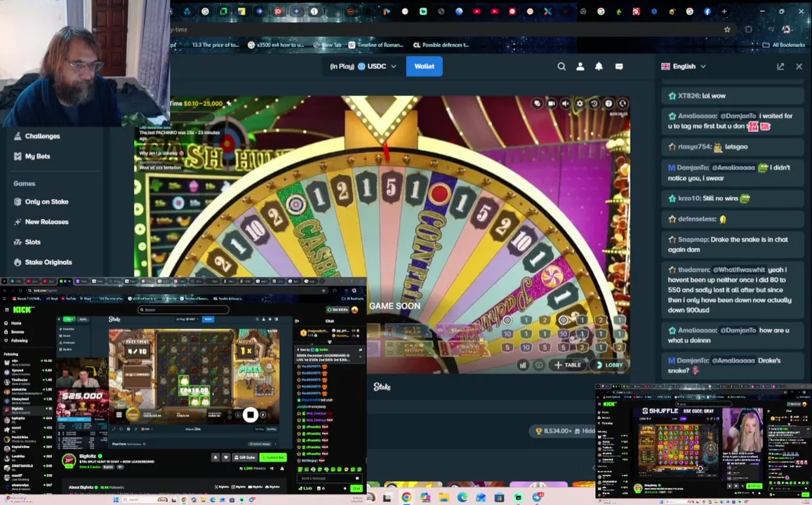This screenshot has height=505, width=812.
Task: Click Get KICKs button in left Kick window
Action: point(337,309)
